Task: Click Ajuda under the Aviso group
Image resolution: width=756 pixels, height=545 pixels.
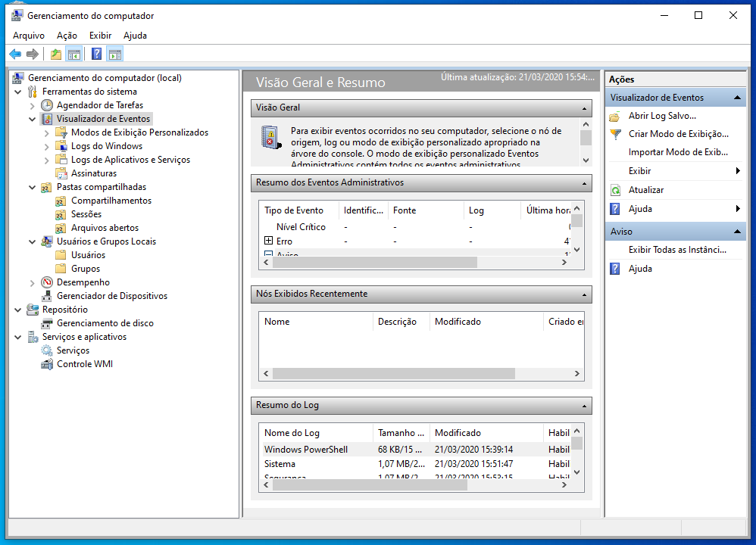Action: 640,269
